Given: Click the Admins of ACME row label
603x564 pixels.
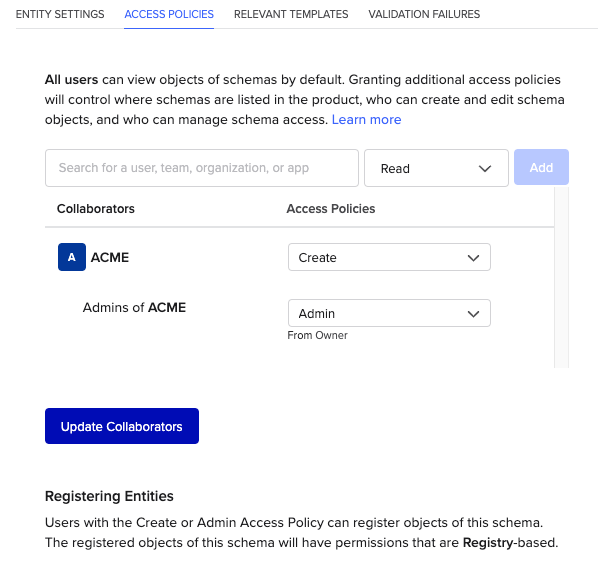Looking at the screenshot, I should pos(134,307).
